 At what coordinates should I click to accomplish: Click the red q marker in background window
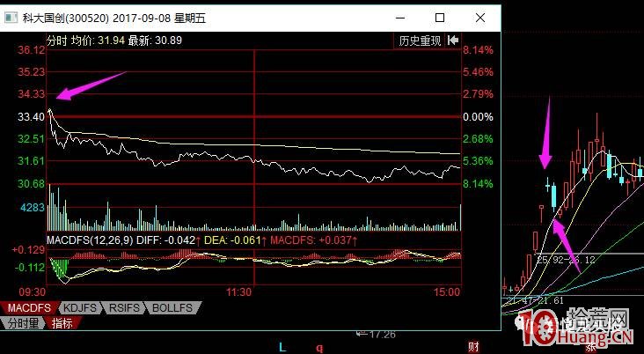(x=319, y=348)
